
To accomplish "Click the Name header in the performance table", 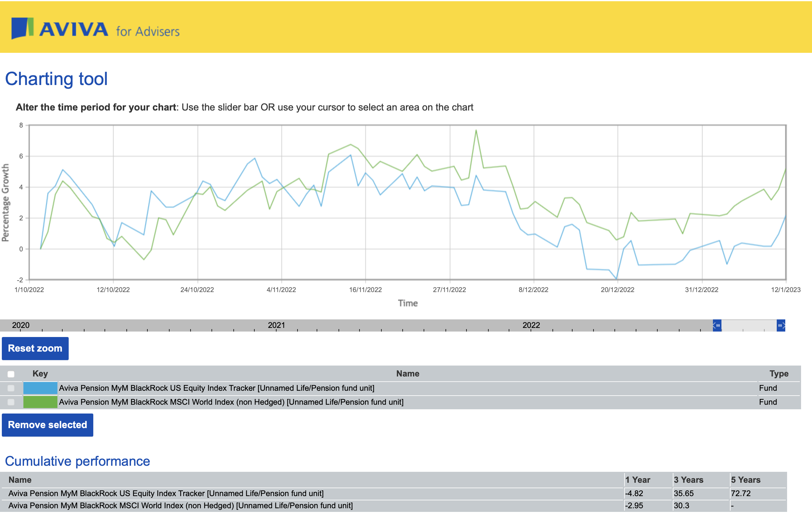I will coord(20,480).
